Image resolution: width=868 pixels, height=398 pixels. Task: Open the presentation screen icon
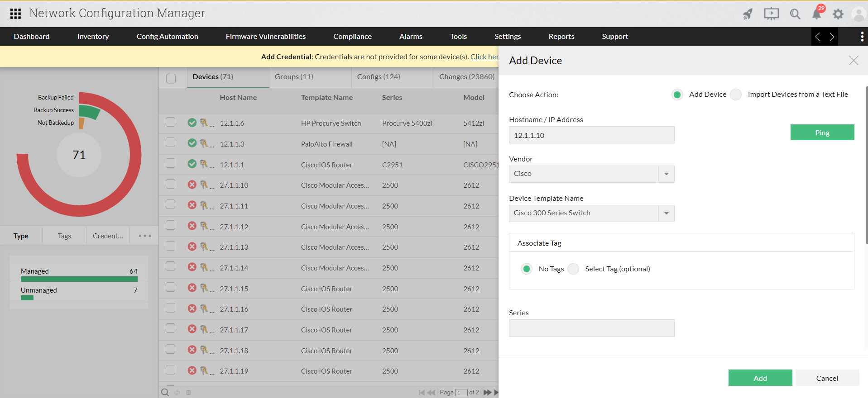point(771,14)
